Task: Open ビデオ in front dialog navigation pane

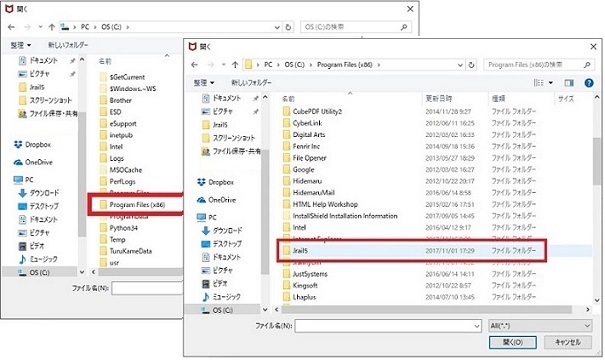Action: pos(215,283)
